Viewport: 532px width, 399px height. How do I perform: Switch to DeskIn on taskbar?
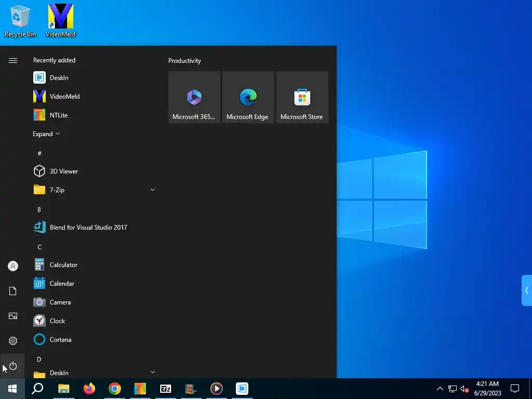(242, 389)
